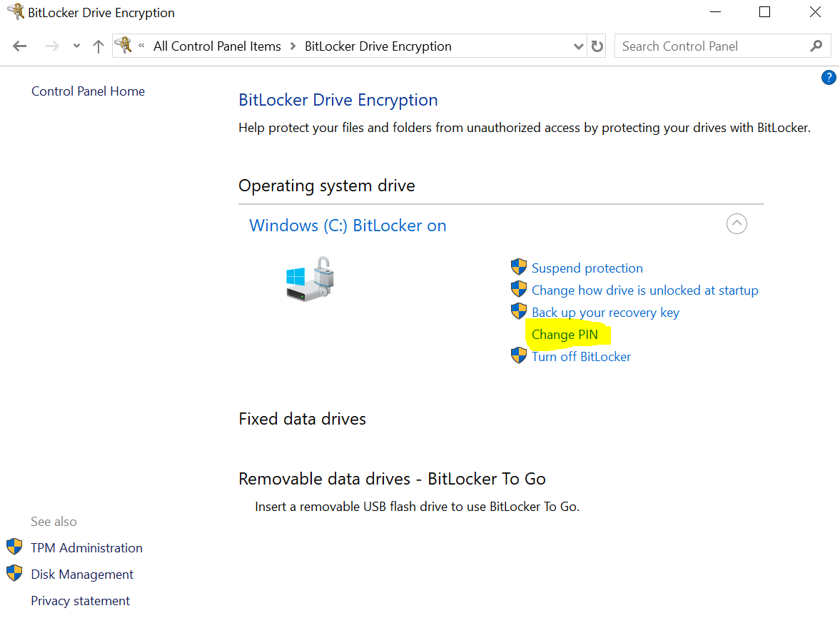Click the up-one-level arrow button
Screen dimensions: 840x623
pyautogui.click(x=98, y=46)
